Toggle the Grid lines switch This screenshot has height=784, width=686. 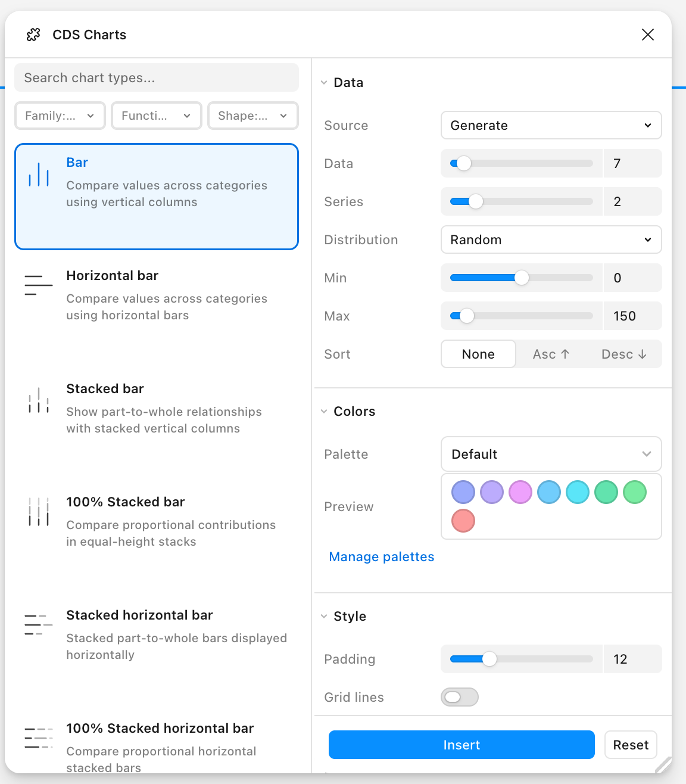[x=460, y=697]
